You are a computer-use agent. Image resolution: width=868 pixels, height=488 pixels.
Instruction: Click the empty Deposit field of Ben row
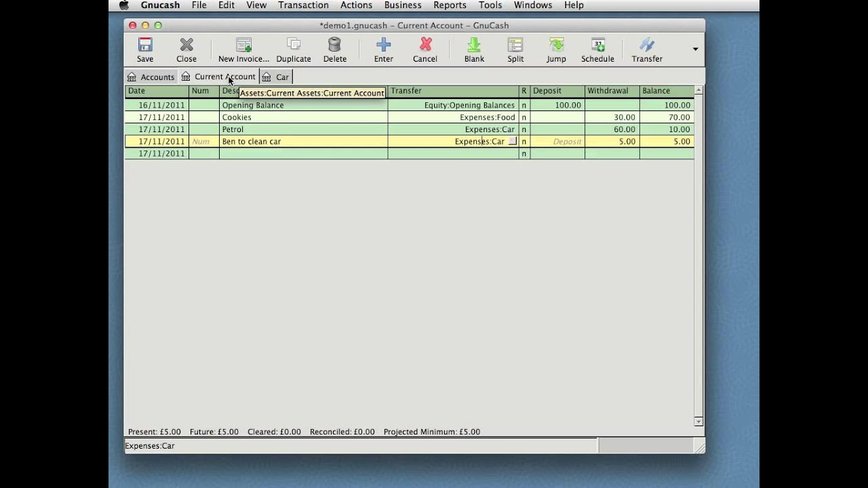pyautogui.click(x=557, y=142)
